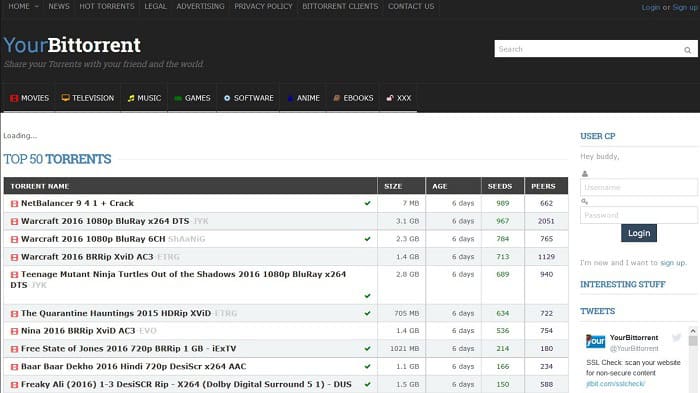Click the movie icon beside NetBalancer 9 4 1
This screenshot has height=393, width=700.
tap(14, 204)
